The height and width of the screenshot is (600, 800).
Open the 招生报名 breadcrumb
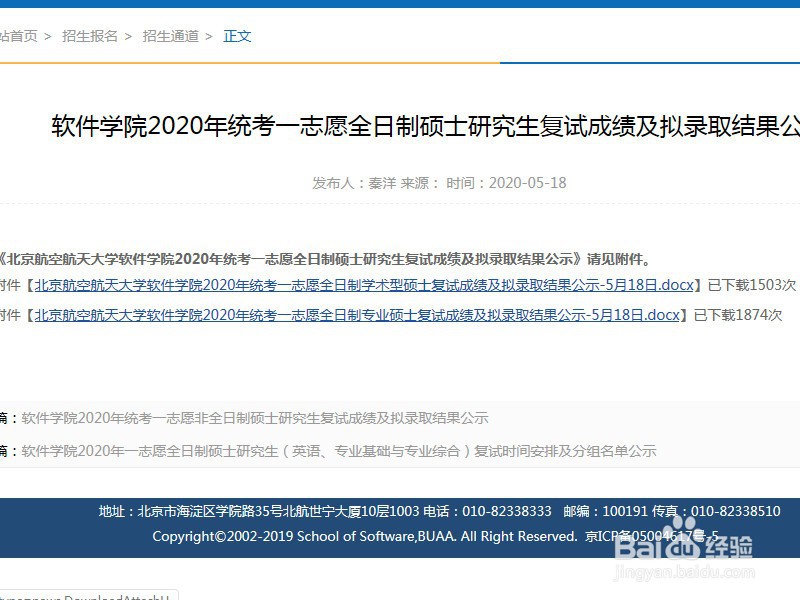[x=90, y=36]
